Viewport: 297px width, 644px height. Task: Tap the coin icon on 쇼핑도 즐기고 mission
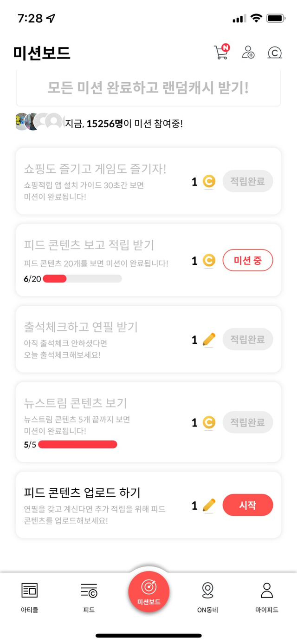pos(209,181)
